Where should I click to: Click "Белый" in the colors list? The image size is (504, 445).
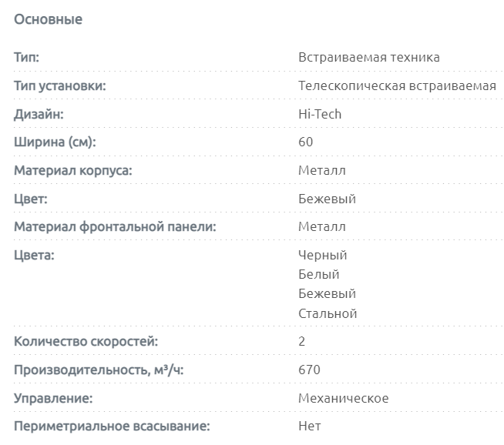click(319, 274)
